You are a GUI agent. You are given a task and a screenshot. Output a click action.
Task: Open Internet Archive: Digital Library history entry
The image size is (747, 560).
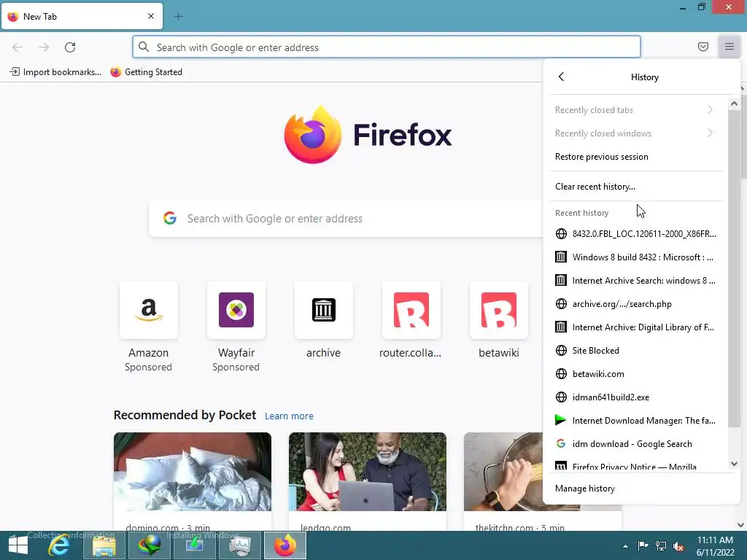coord(636,327)
